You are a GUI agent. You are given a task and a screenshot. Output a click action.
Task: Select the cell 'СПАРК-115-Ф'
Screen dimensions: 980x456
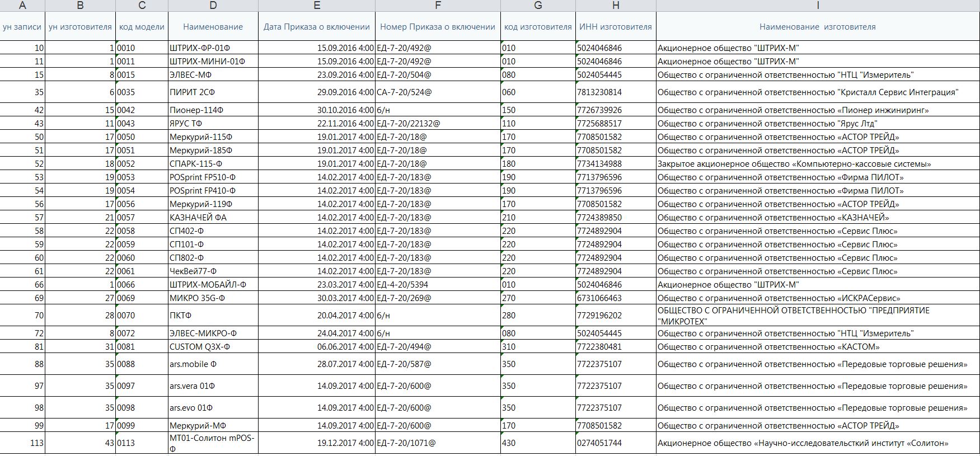click(x=213, y=163)
